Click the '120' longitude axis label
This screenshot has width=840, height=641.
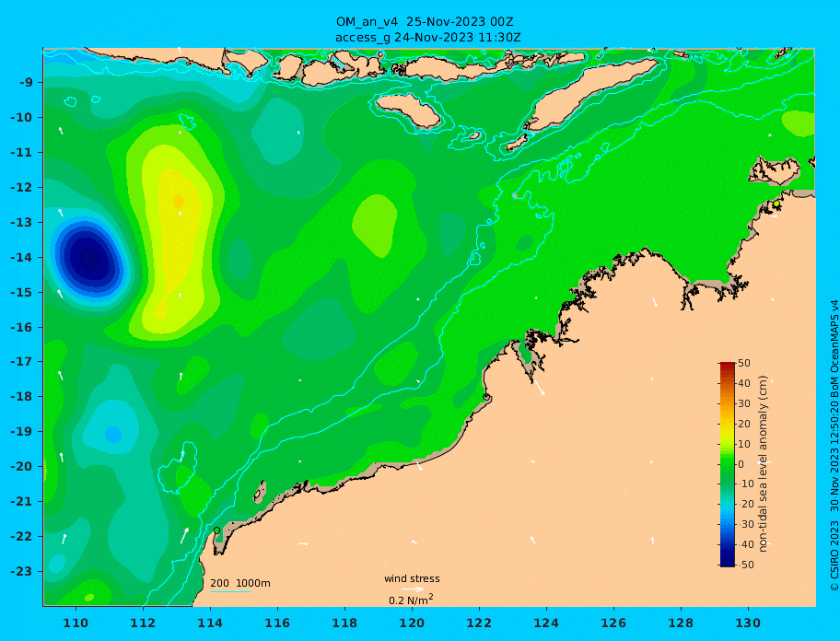coord(412,623)
